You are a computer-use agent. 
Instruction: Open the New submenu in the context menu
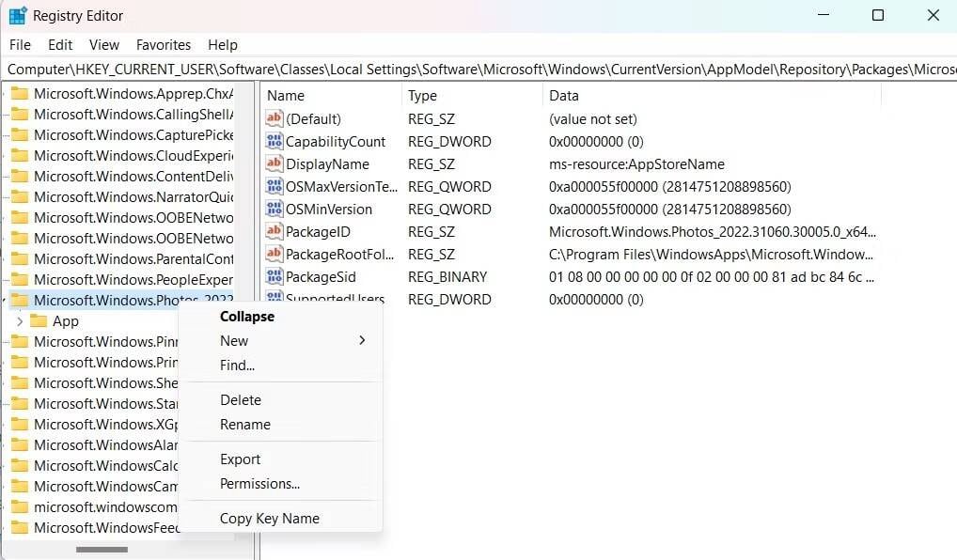pyautogui.click(x=234, y=340)
